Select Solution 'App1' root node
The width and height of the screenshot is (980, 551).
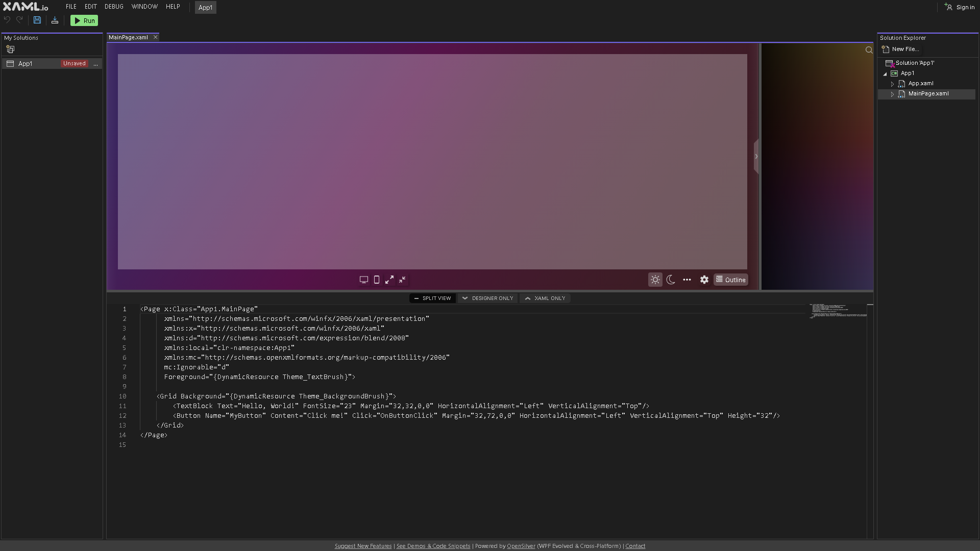click(915, 63)
